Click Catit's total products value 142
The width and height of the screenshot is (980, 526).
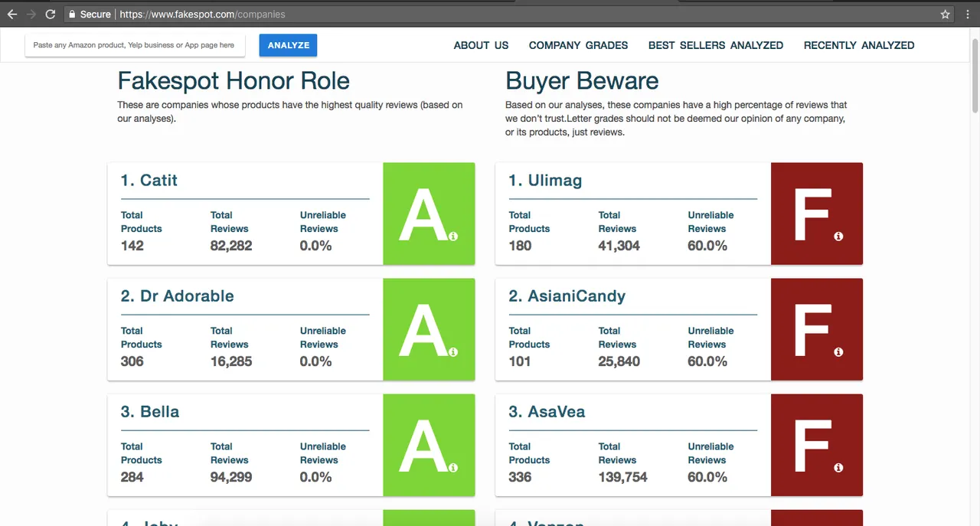[132, 246]
